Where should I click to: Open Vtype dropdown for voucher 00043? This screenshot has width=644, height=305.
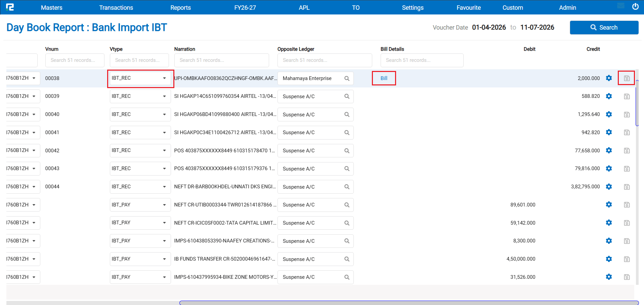(x=140, y=168)
